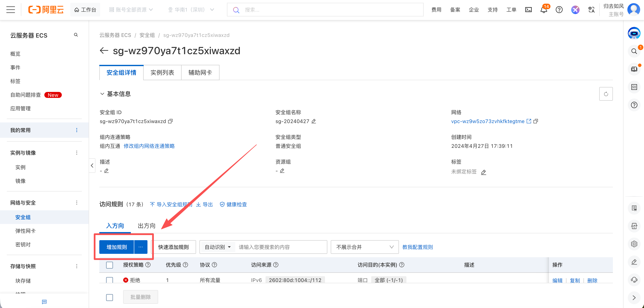The height and width of the screenshot is (308, 644).
Task: Switch language via the 中/A icon
Action: coord(591,10)
